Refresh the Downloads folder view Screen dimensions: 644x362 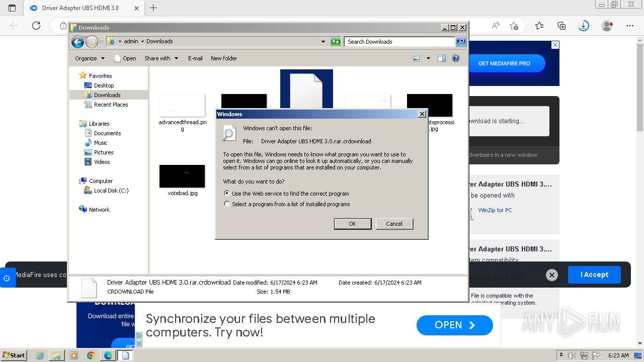336,42
